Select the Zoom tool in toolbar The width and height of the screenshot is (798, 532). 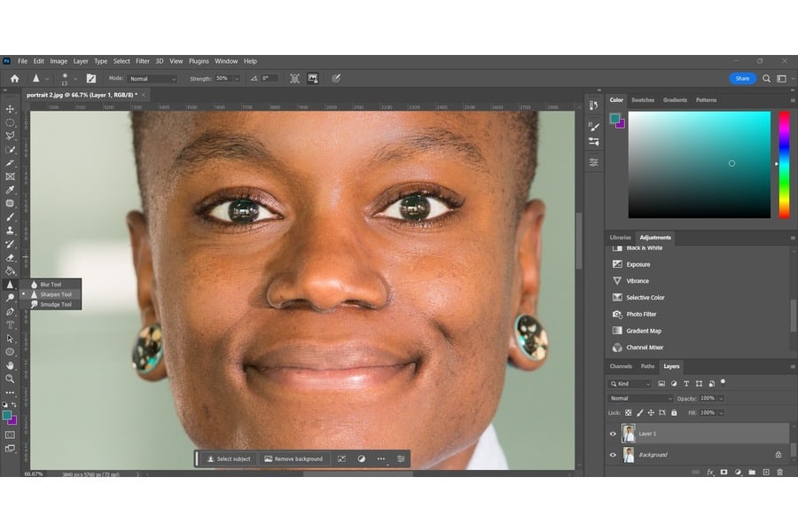[10, 379]
